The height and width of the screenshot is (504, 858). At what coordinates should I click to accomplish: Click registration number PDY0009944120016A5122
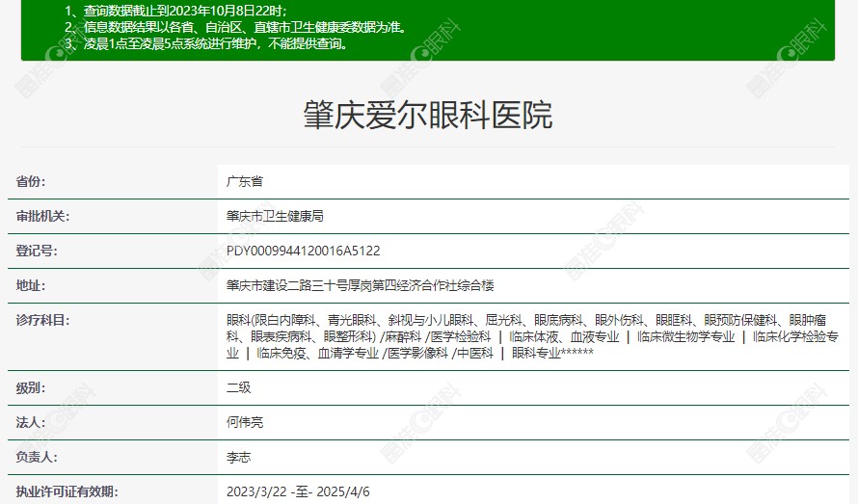303,251
